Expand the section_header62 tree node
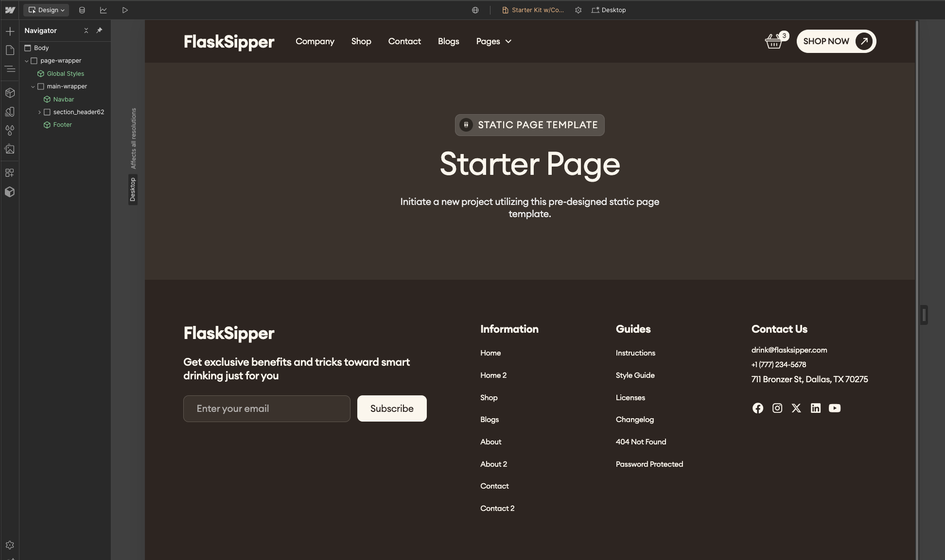Screen dimensions: 945x560 pyautogui.click(x=39, y=112)
